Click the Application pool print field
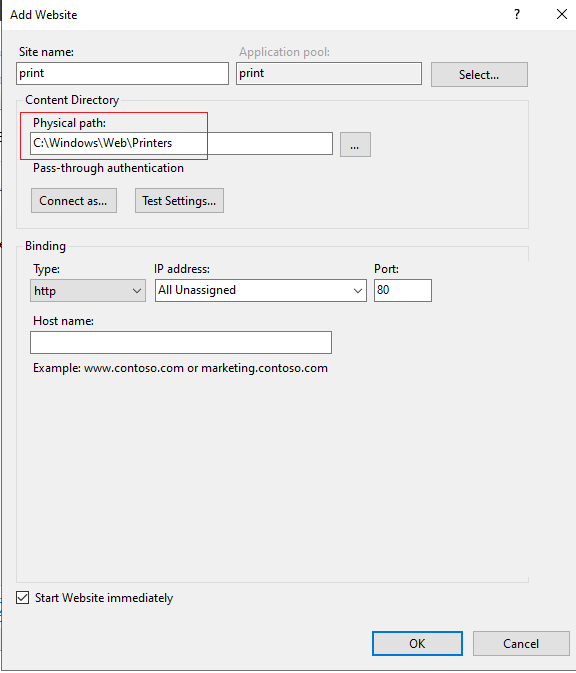 click(x=329, y=73)
